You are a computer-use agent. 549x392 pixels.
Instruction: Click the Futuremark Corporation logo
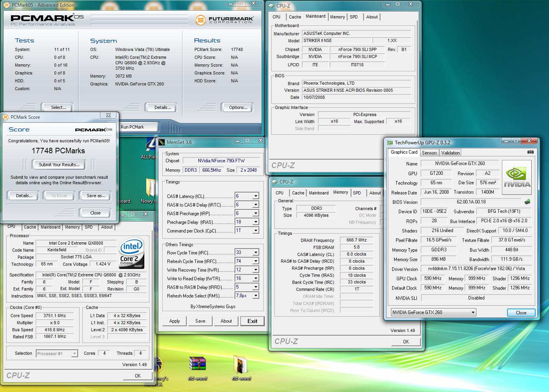[x=225, y=20]
